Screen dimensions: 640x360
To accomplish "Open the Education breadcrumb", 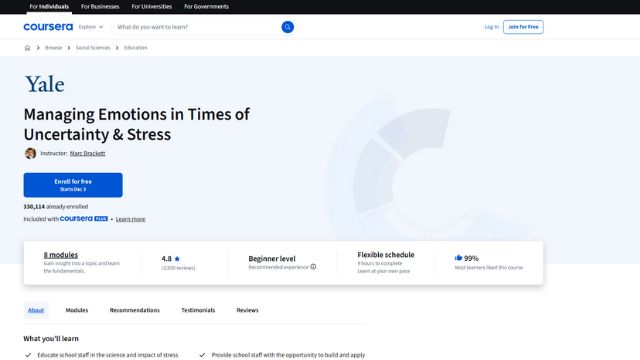I will click(136, 48).
